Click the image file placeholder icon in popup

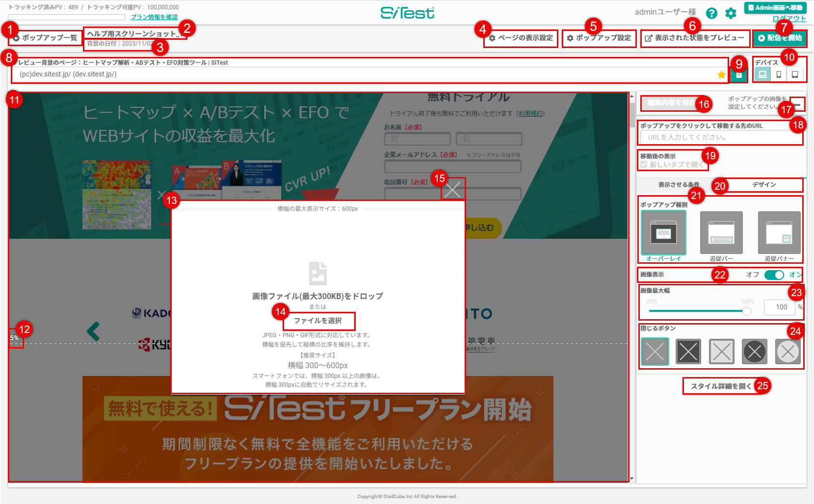(x=318, y=273)
